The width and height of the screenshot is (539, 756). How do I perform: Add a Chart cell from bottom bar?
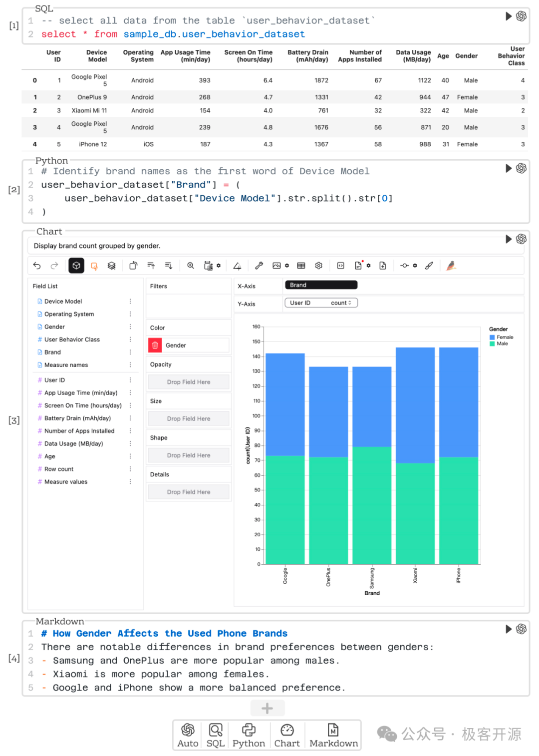287,736
